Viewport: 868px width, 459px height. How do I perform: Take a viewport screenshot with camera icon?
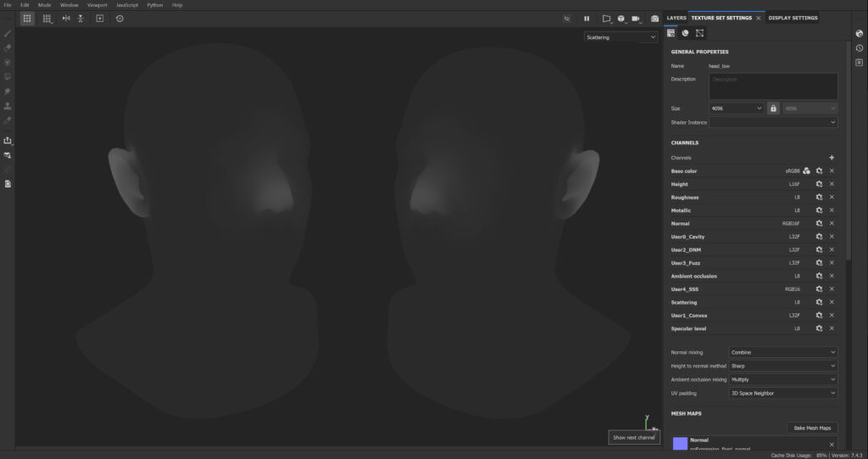[655, 19]
